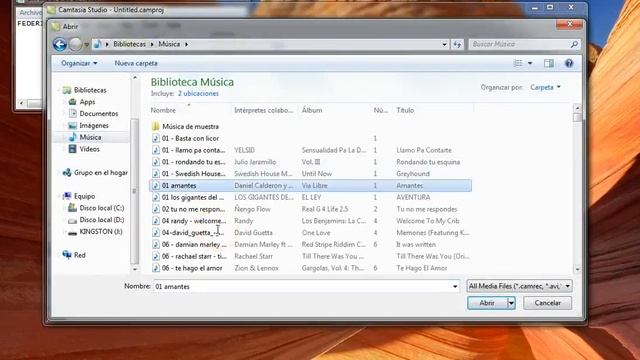
Task: Sort by Intérpretes colabo... column header
Action: [264, 110]
